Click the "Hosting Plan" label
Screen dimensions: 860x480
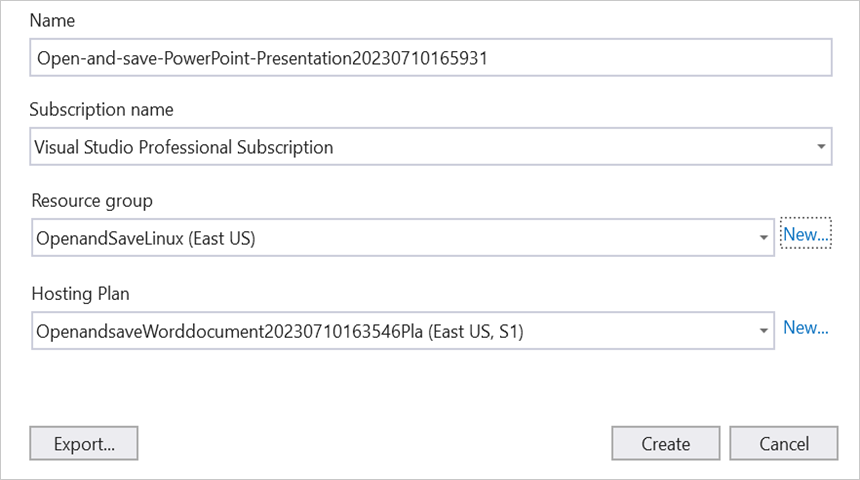tap(80, 293)
